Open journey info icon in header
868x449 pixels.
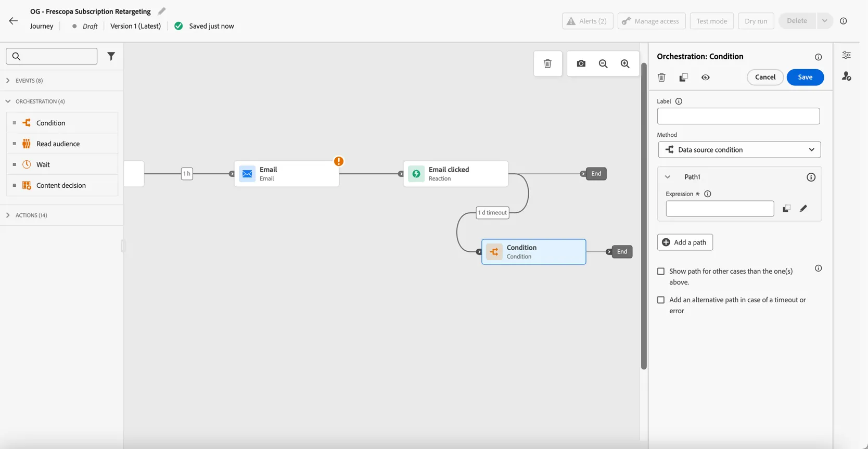(x=844, y=21)
